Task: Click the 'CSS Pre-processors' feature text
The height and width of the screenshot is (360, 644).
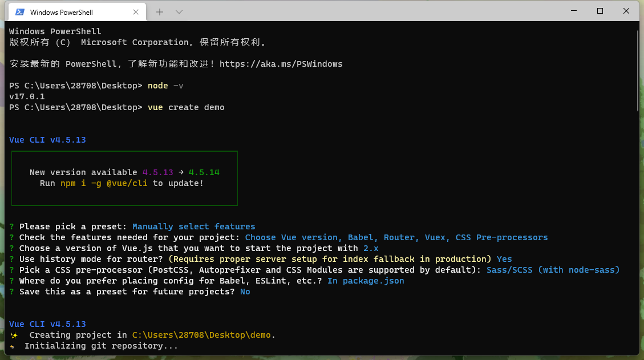Action: 501,237
